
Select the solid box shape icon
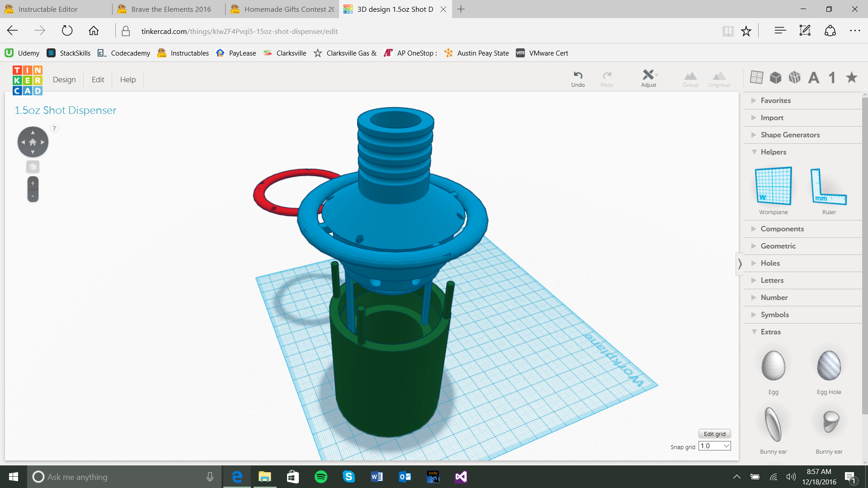776,78
